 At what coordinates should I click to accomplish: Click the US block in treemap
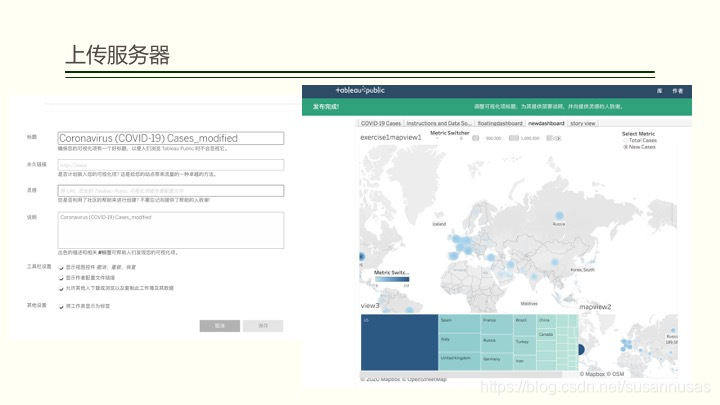pyautogui.click(x=399, y=342)
